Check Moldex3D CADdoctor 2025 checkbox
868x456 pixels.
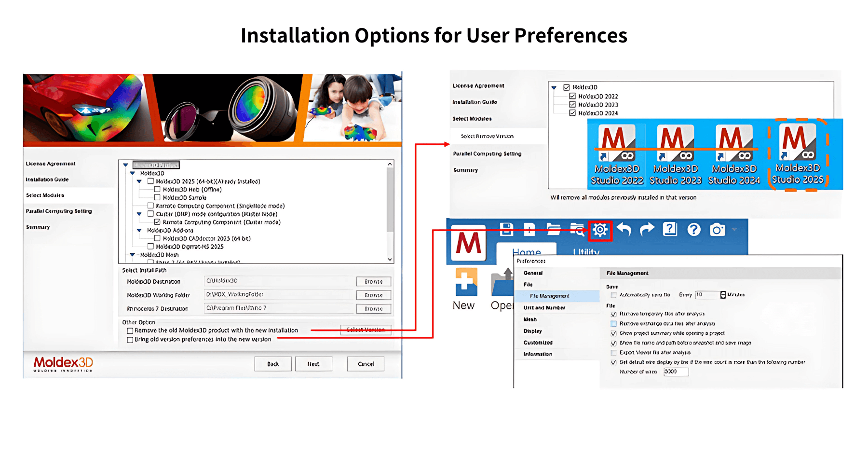click(157, 238)
